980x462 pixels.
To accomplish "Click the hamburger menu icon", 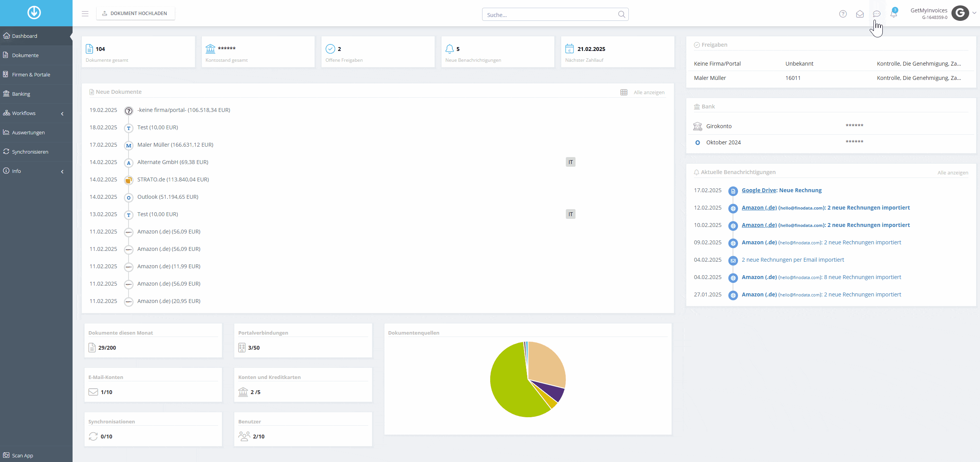I will 85,14.
